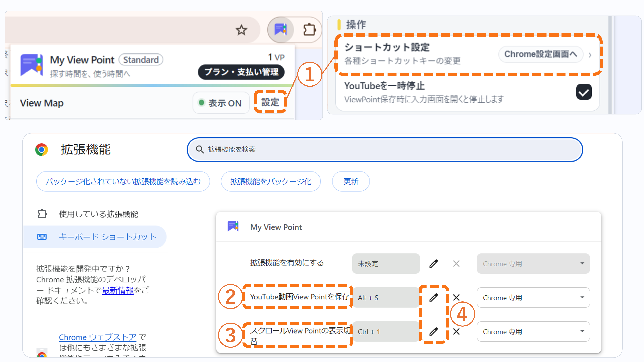Click the 未設定 shortcut field
Screen dimensions: 644x362
click(x=386, y=264)
